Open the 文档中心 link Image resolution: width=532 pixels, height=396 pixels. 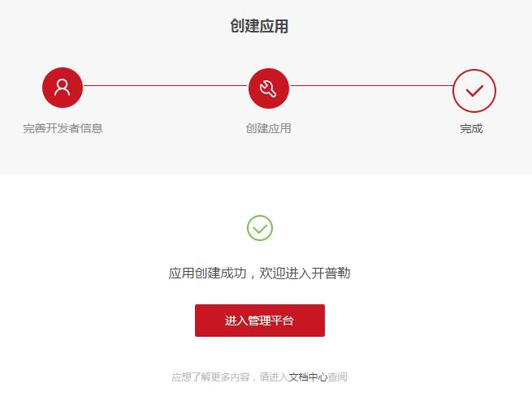coord(308,377)
